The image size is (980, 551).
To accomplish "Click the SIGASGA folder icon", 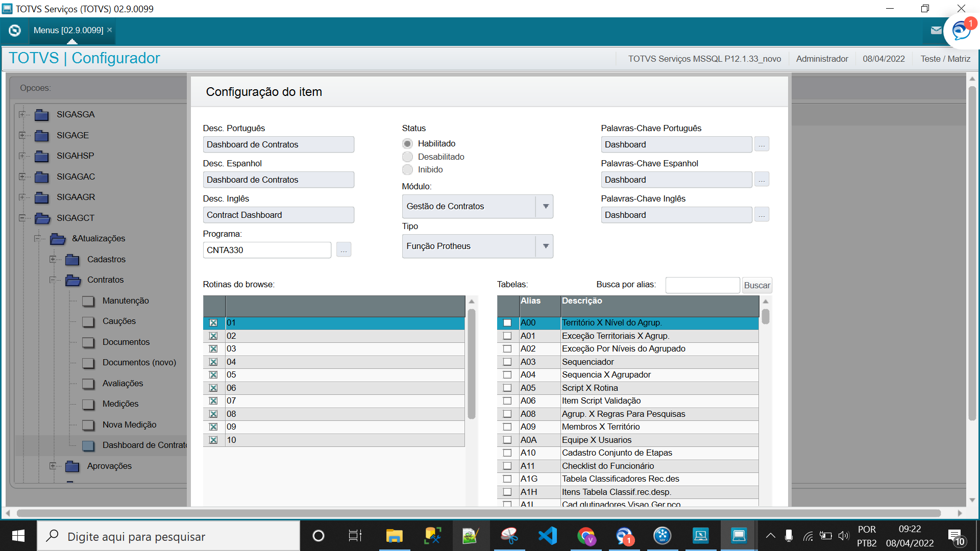I will click(x=42, y=115).
